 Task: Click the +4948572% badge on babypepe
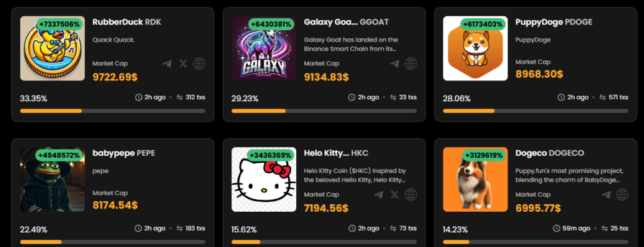60,155
